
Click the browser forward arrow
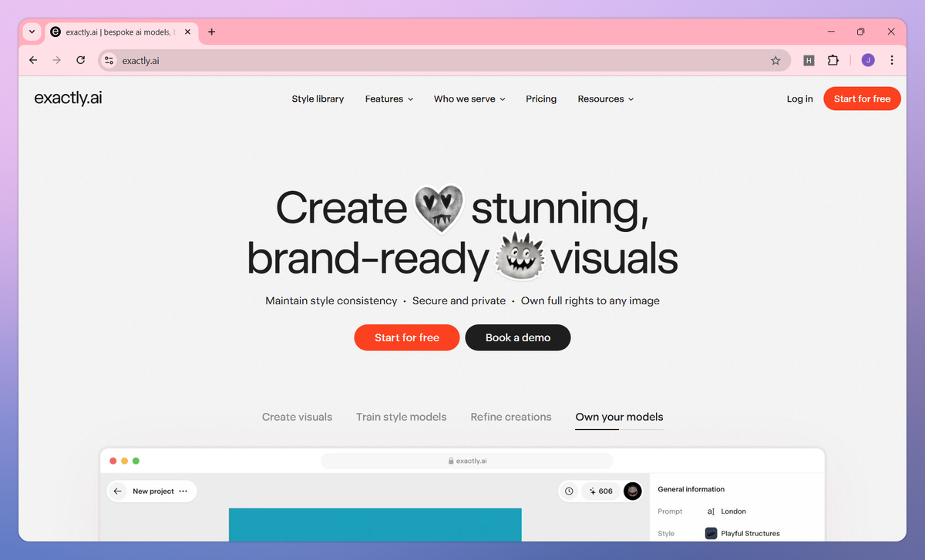pos(56,60)
